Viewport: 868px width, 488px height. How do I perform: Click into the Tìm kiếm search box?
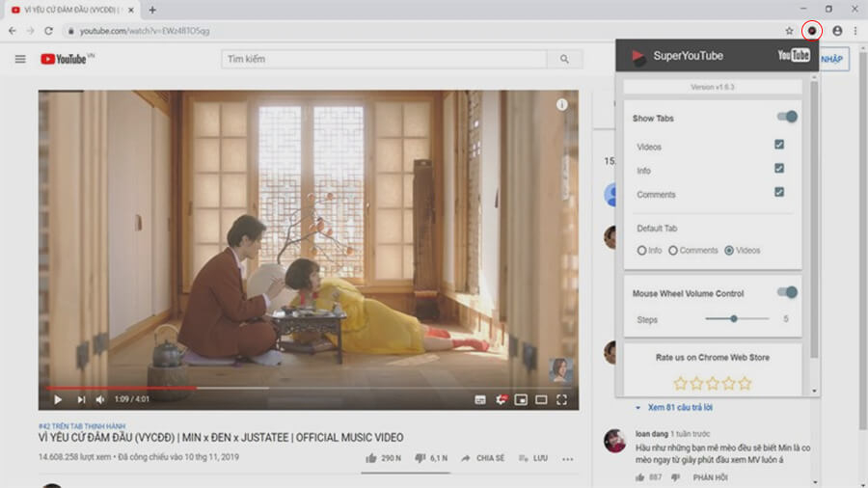click(x=384, y=59)
